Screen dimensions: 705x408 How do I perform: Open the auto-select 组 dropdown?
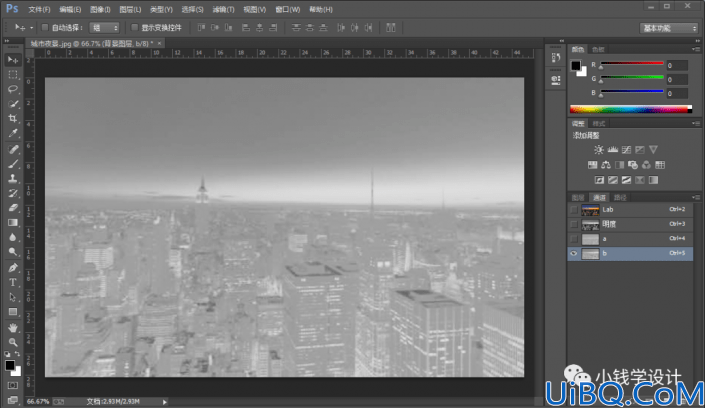104,28
